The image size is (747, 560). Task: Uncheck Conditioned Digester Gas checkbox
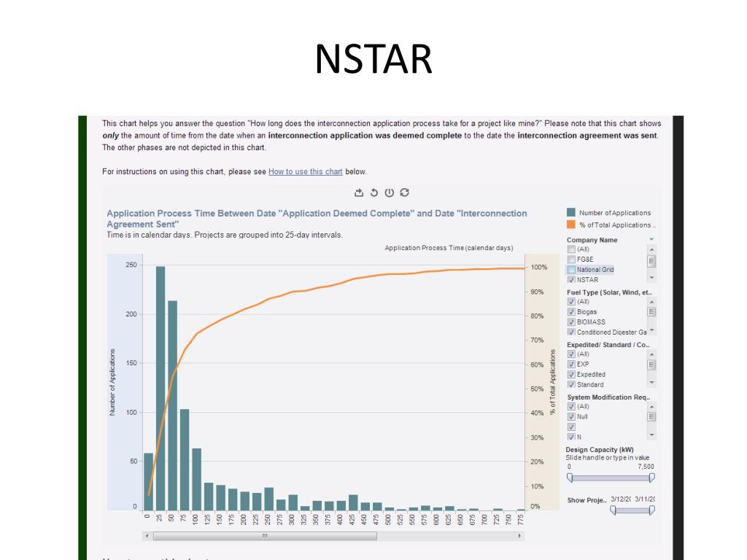tap(571, 332)
